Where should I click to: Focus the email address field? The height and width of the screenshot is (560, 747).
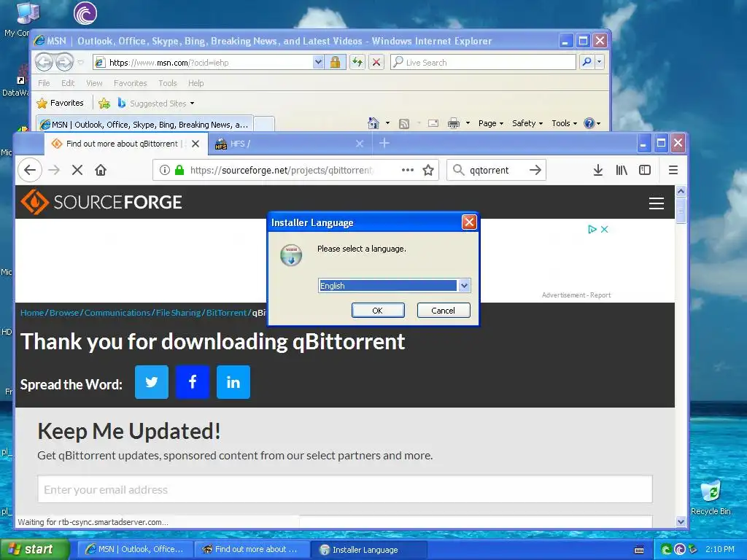pos(345,489)
